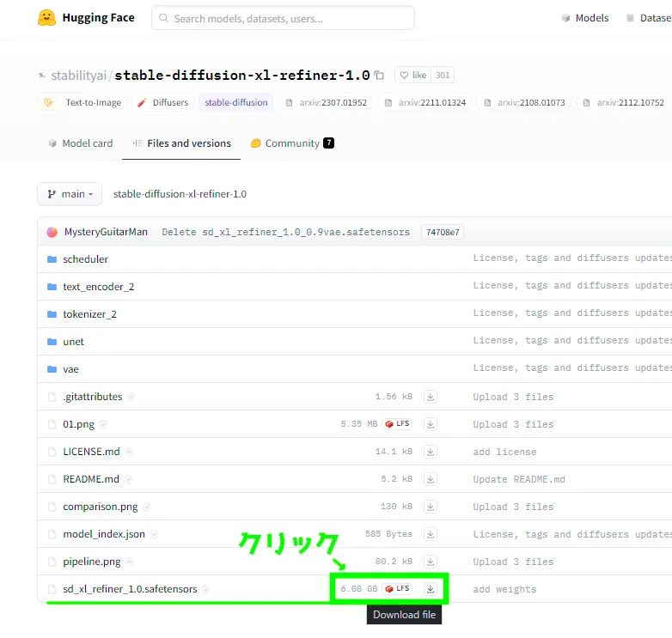
Task: Open the vae folder name
Action: [70, 369]
